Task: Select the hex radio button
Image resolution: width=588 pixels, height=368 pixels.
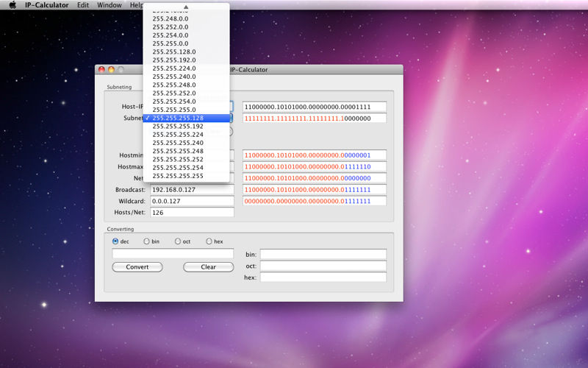Action: (209, 241)
